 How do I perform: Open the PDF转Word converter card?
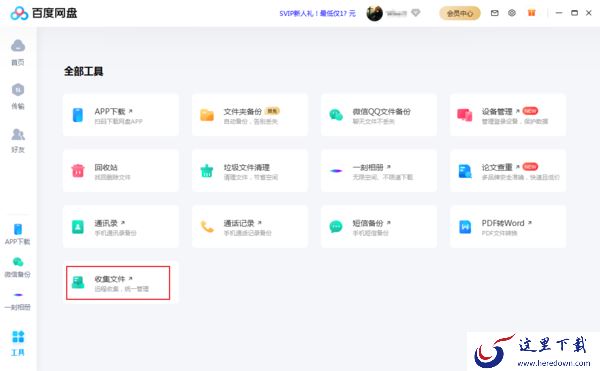pyautogui.click(x=508, y=226)
